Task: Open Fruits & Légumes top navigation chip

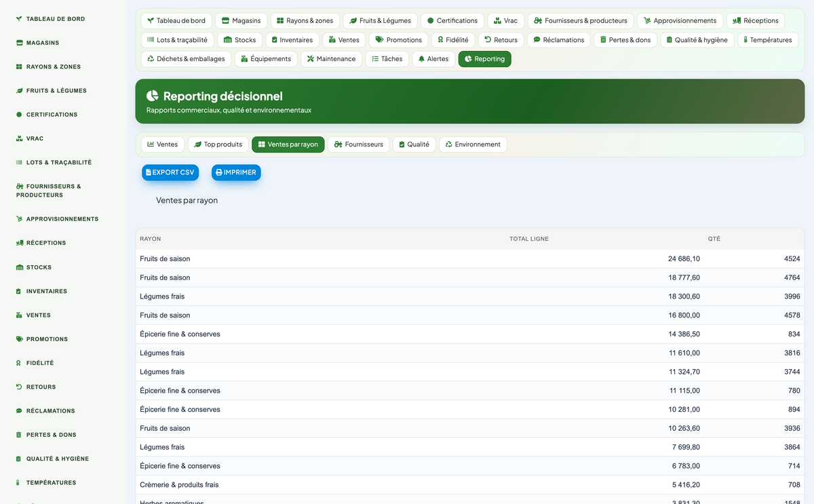Action: [381, 21]
